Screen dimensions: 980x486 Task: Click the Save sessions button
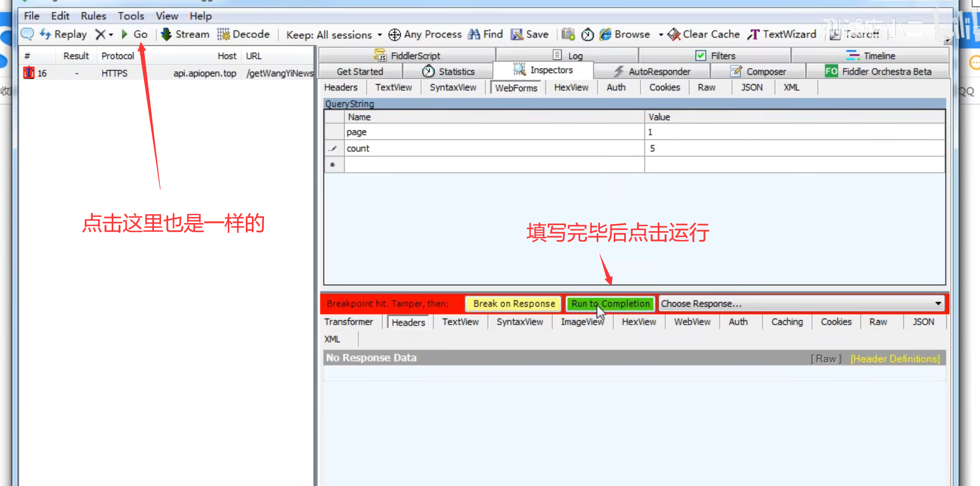(530, 34)
